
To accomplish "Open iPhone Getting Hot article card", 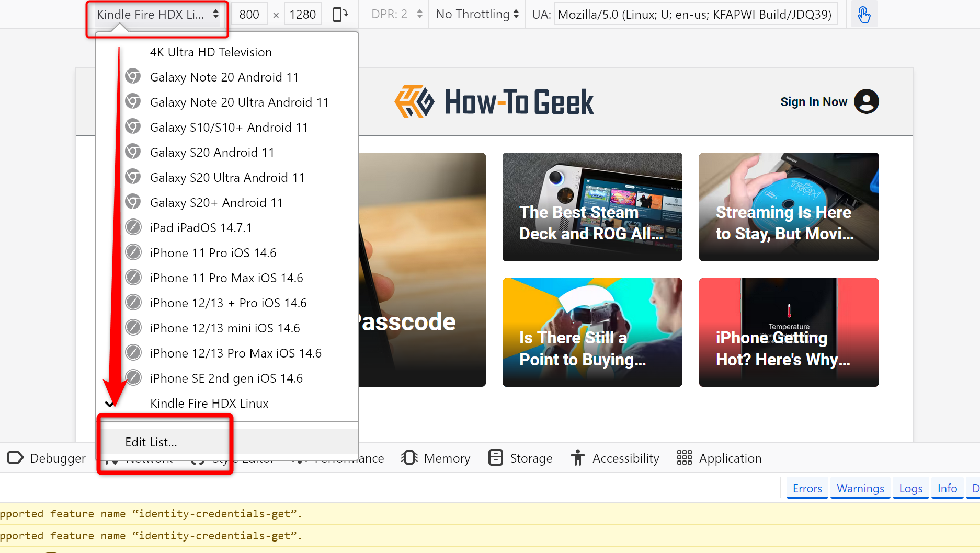I will click(x=789, y=332).
